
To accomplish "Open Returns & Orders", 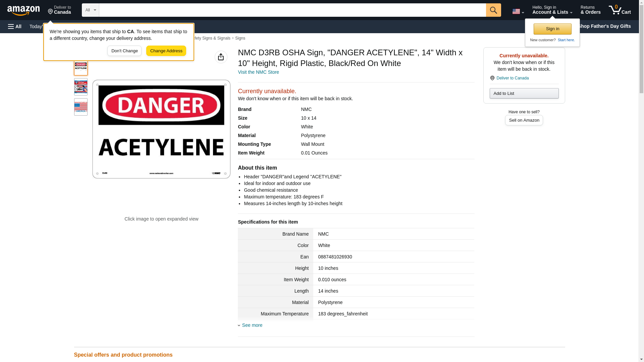I will click(590, 10).
